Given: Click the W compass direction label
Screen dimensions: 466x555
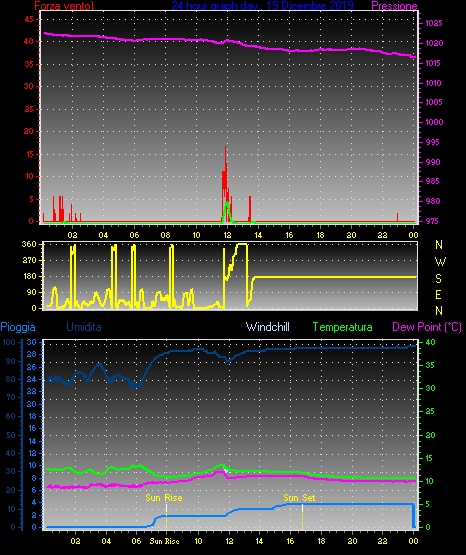Looking at the screenshot, I should [440, 262].
